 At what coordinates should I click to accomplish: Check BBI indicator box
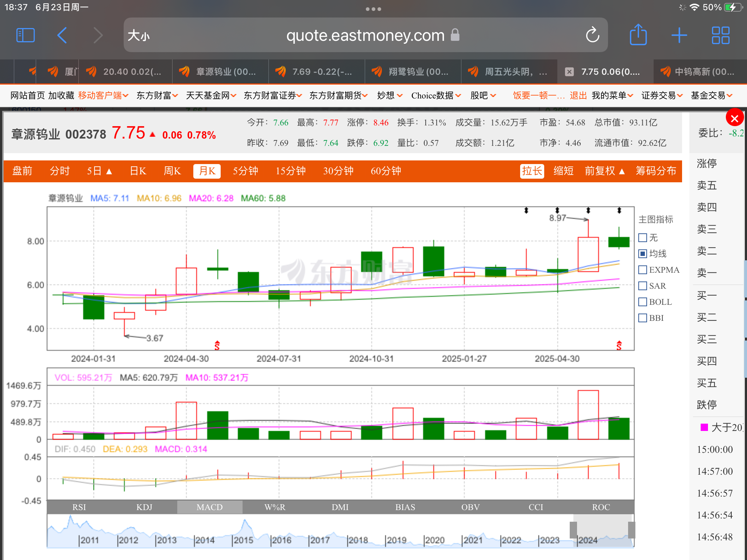643,318
